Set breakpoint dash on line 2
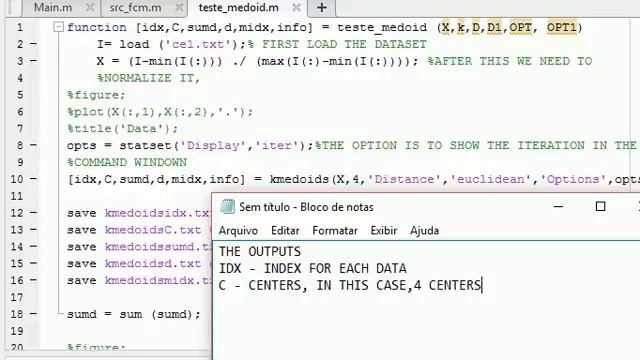The width and height of the screenshot is (640, 360). pyautogui.click(x=33, y=44)
